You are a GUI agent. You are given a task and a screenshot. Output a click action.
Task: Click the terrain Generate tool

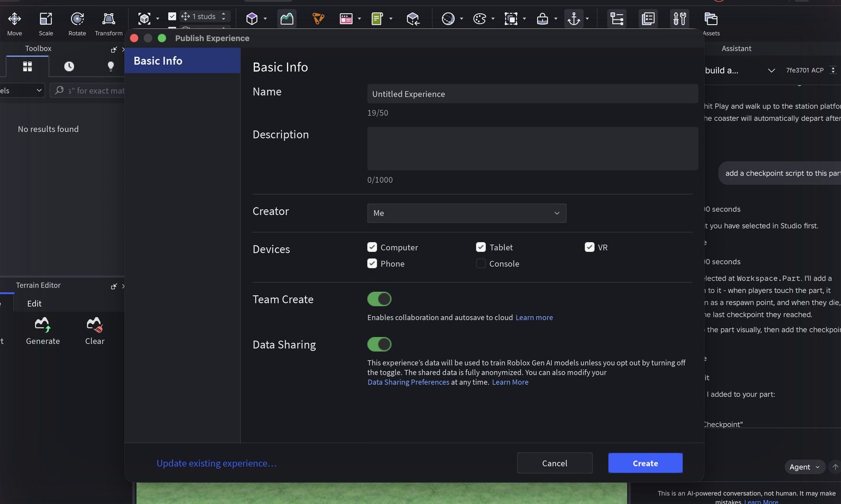[x=43, y=331]
